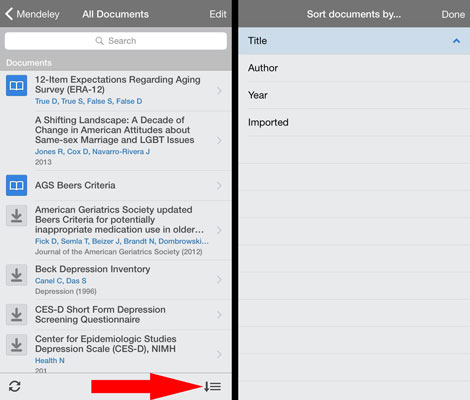Image resolution: width=470 pixels, height=400 pixels.
Task: Open chevron of American Geriatrics Society row
Action: pos(219,230)
